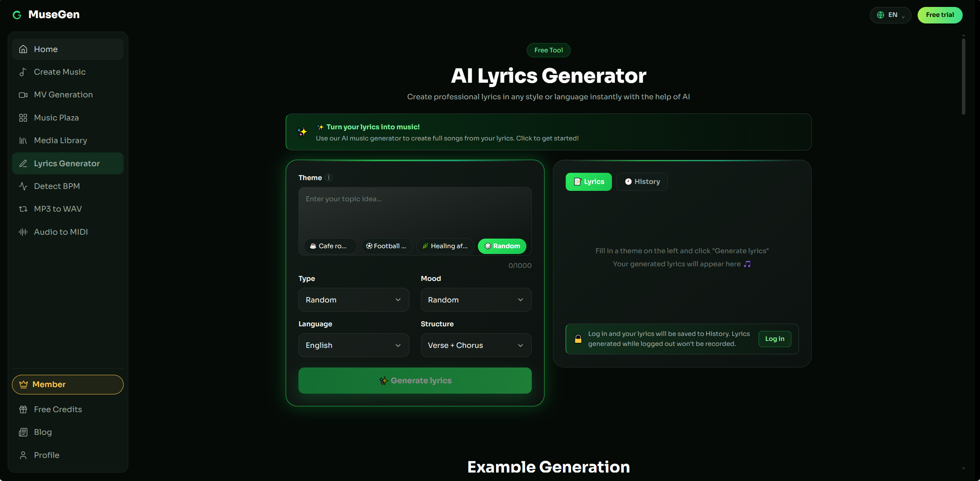This screenshot has width=980, height=481.
Task: Click the page vertical scrollbar
Action: pos(963,76)
